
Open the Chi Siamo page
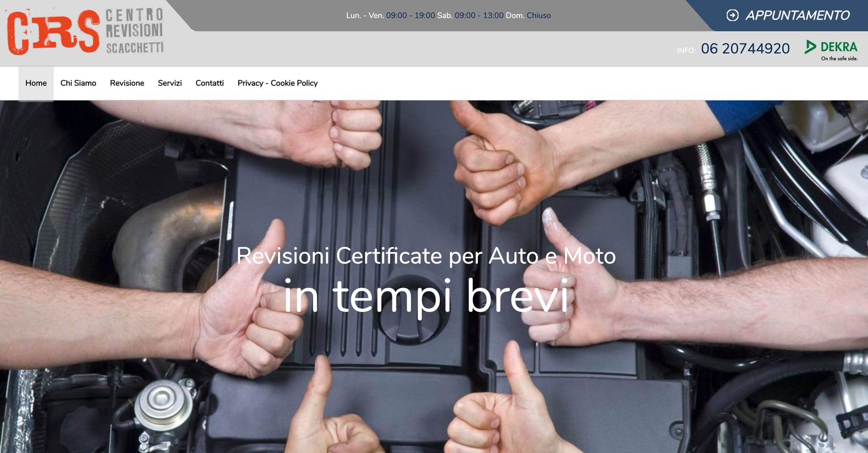tap(78, 83)
